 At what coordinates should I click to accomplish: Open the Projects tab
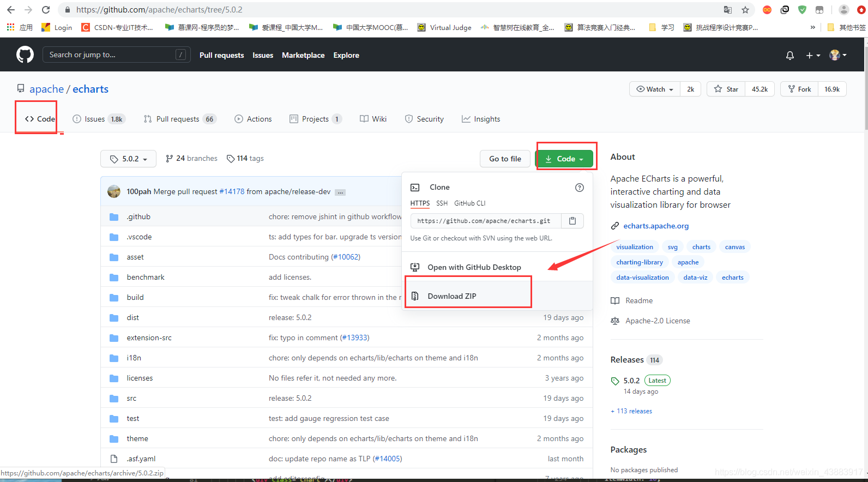click(316, 119)
